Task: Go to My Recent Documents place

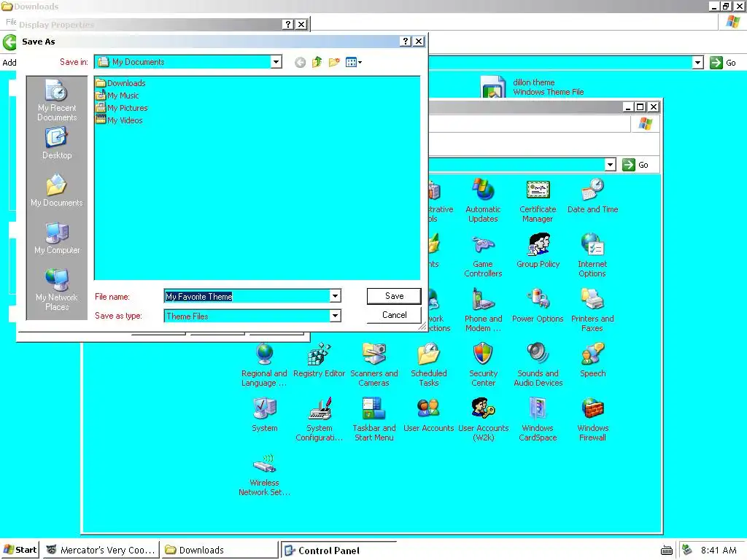Action: pyautogui.click(x=57, y=101)
